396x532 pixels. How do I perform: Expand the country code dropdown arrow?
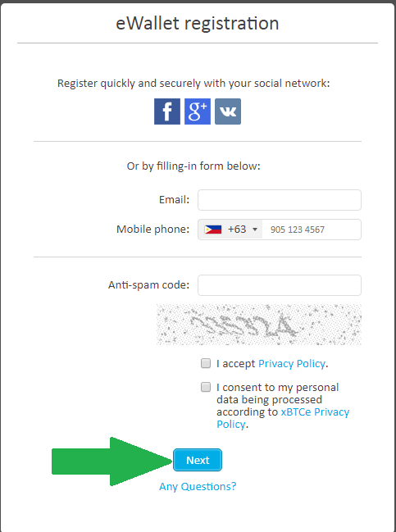coord(255,230)
